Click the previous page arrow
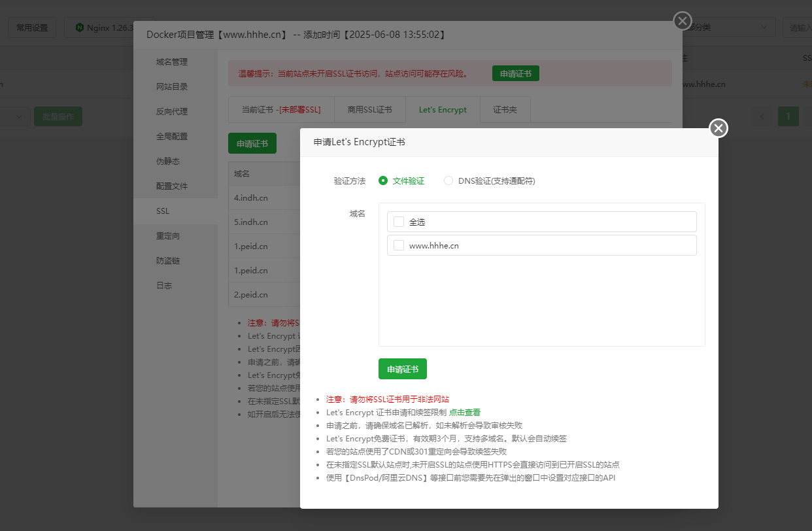 (x=762, y=117)
